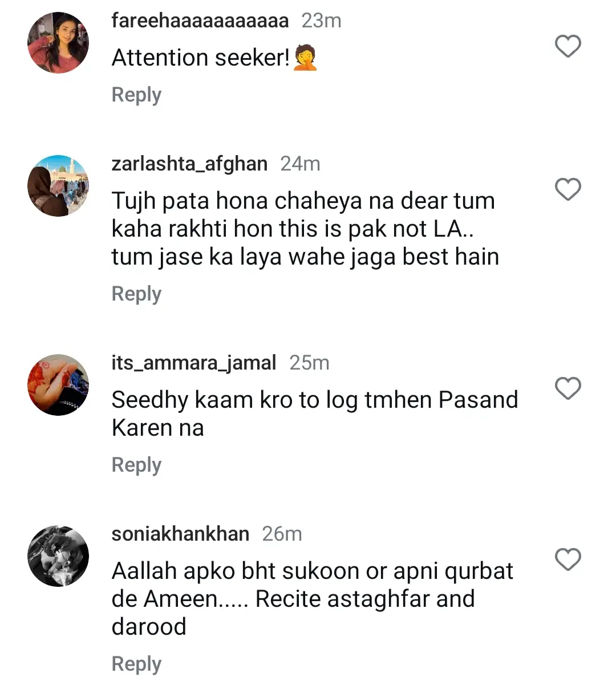The image size is (616, 681).
Task: Open fareehaaaaaaaaaaa's profile picture
Action: (x=58, y=43)
